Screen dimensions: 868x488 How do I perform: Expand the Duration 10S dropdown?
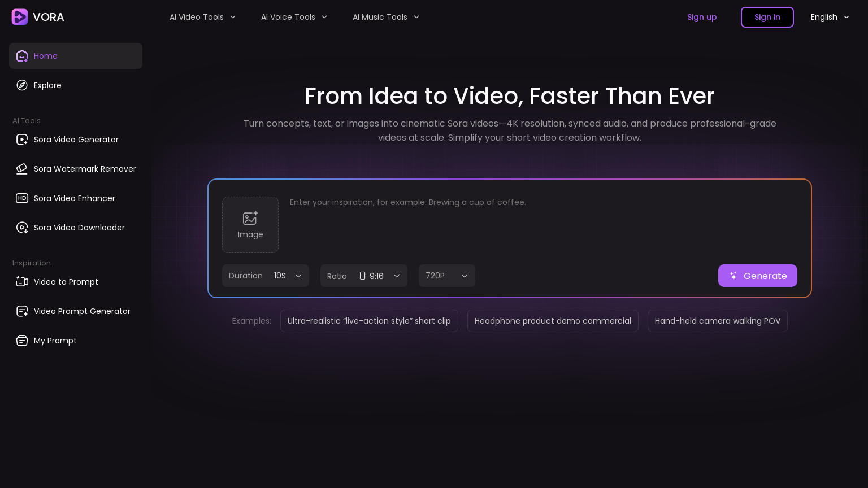click(266, 276)
